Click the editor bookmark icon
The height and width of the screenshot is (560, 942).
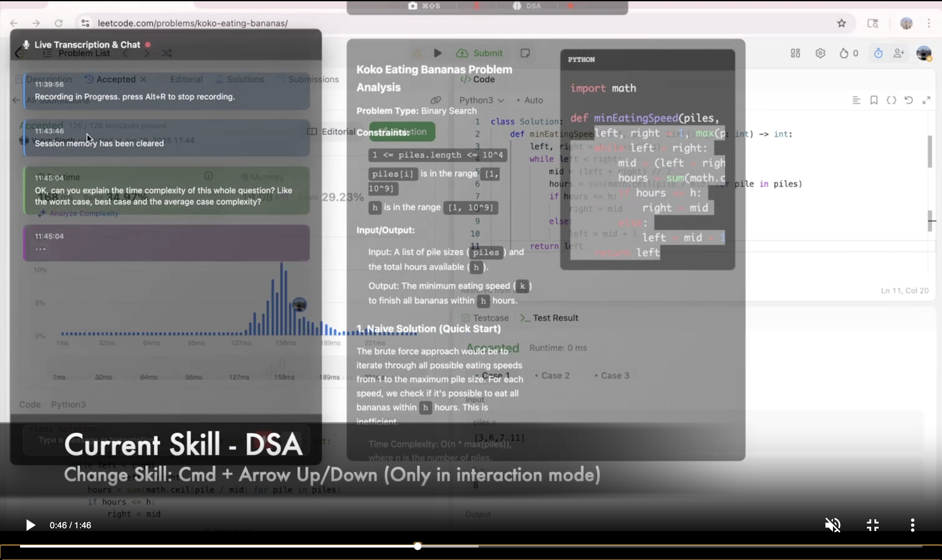click(874, 100)
